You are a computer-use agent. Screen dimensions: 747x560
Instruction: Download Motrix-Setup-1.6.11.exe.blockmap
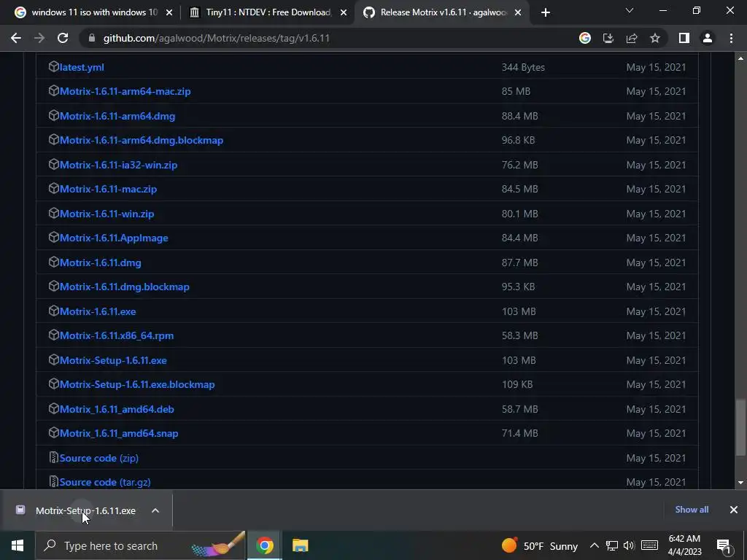(x=136, y=384)
